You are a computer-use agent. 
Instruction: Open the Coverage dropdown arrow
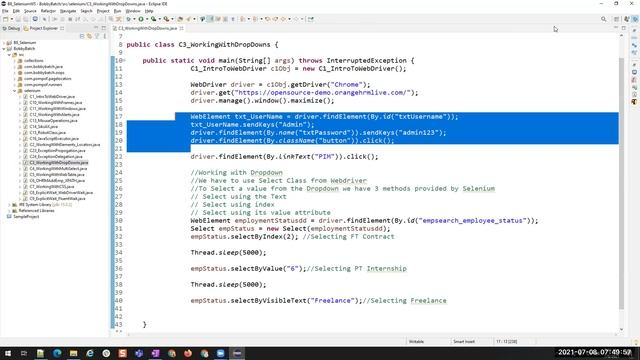[159, 19]
